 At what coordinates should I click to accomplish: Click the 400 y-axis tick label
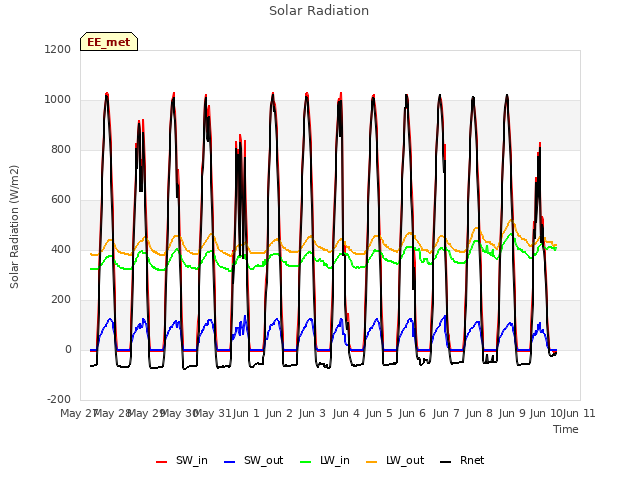[61, 250]
